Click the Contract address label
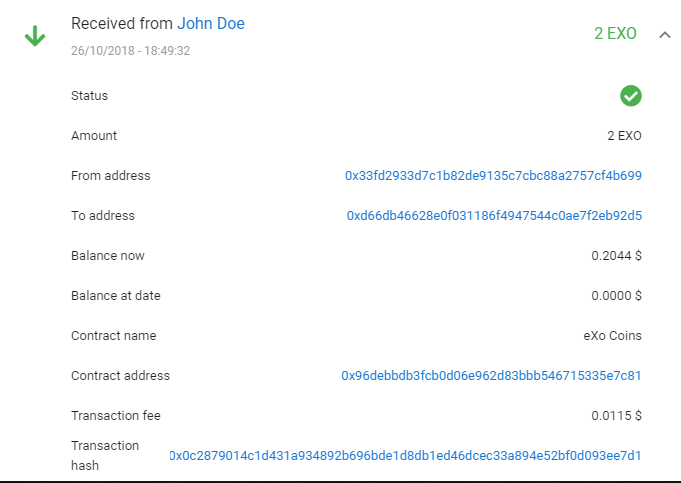Image resolution: width=681 pixels, height=483 pixels. click(120, 375)
